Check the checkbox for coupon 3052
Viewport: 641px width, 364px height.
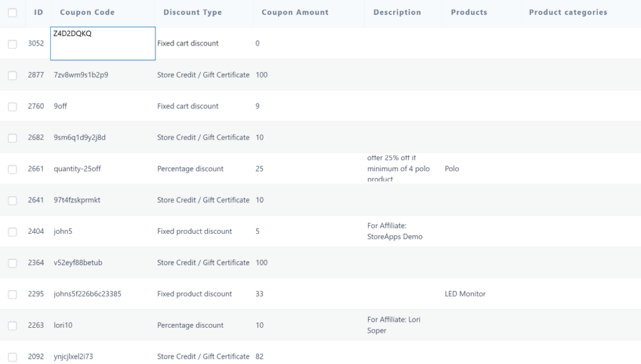coord(12,43)
